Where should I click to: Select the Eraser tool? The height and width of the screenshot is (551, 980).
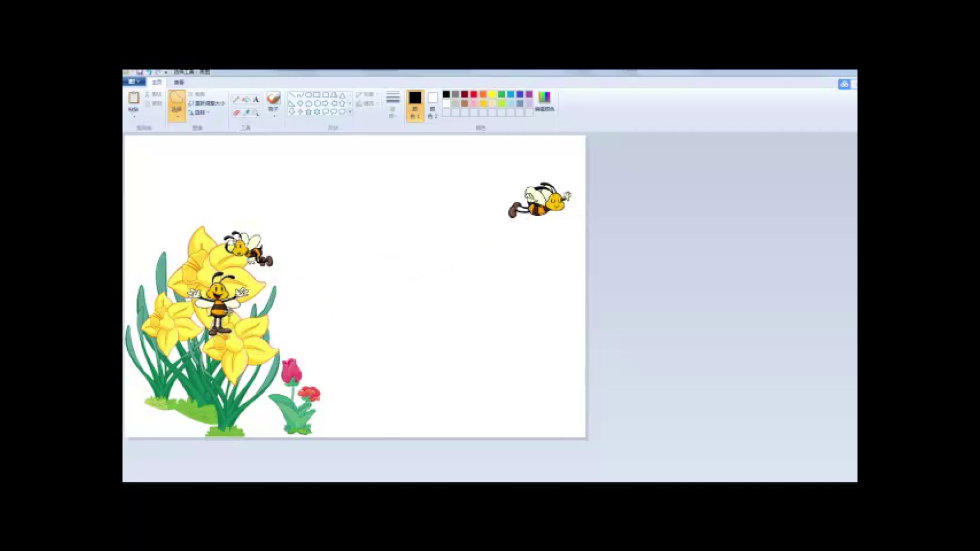point(236,113)
